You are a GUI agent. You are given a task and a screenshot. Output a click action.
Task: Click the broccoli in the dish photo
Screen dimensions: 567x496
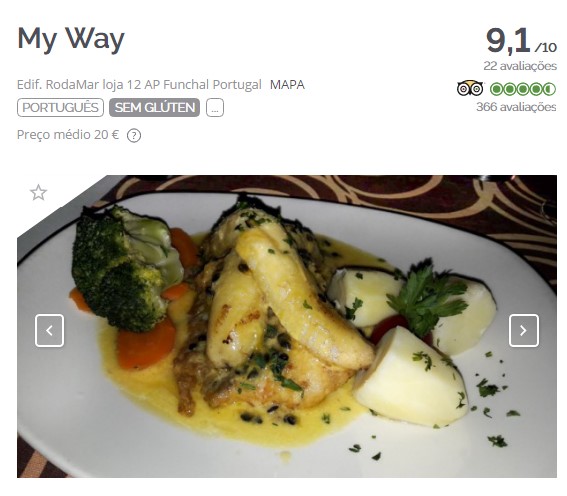pyautogui.click(x=123, y=268)
